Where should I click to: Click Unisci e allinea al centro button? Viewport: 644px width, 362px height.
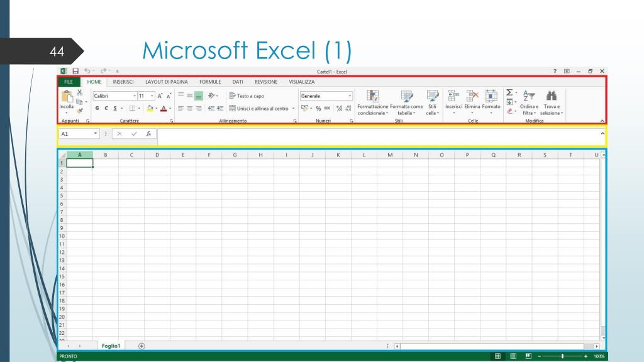(258, 108)
